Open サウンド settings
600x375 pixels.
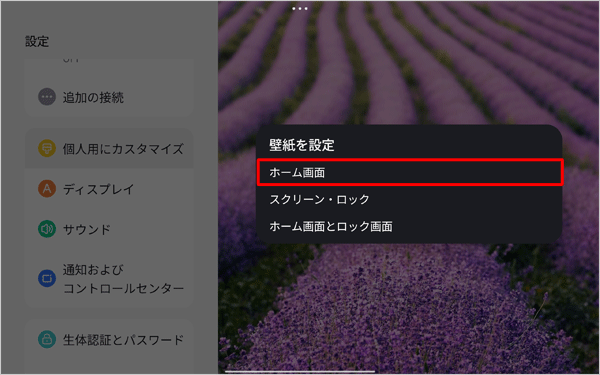tap(109, 229)
